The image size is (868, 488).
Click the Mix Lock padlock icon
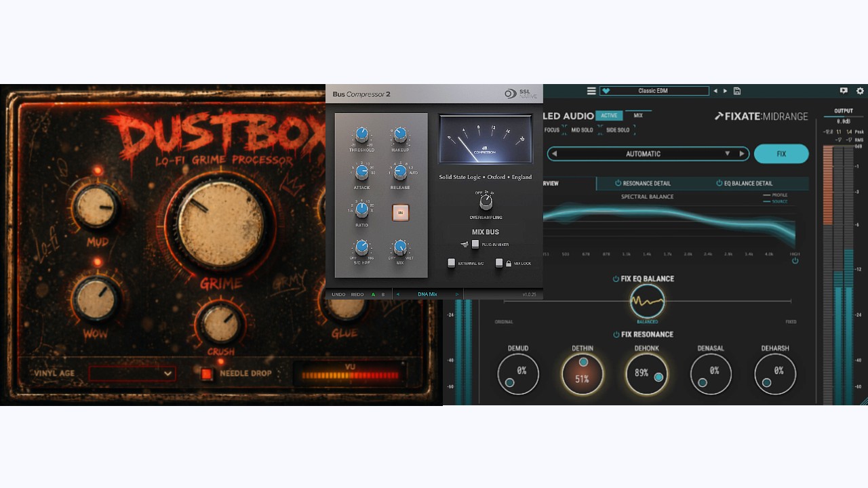pyautogui.click(x=509, y=263)
